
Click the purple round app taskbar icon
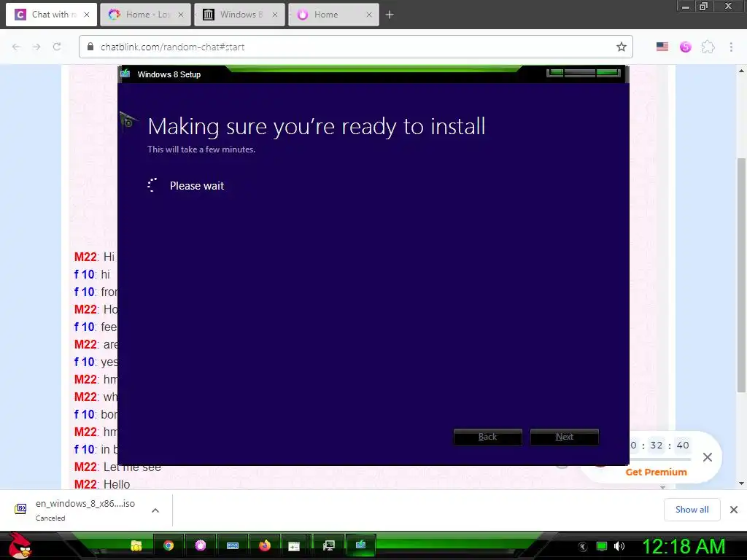200,545
